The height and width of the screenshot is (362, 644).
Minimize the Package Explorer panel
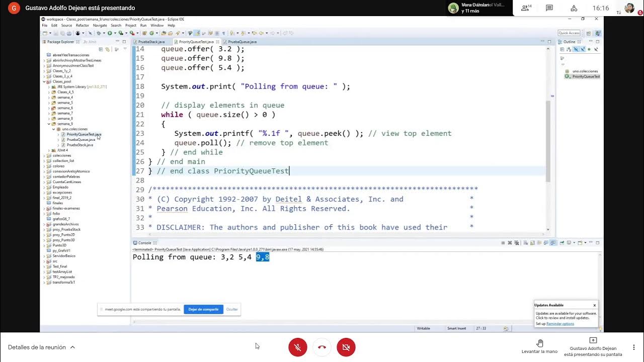coord(118,41)
